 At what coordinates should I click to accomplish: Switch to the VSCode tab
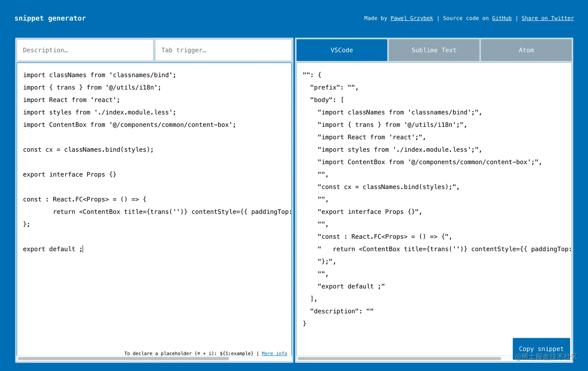pyautogui.click(x=342, y=50)
